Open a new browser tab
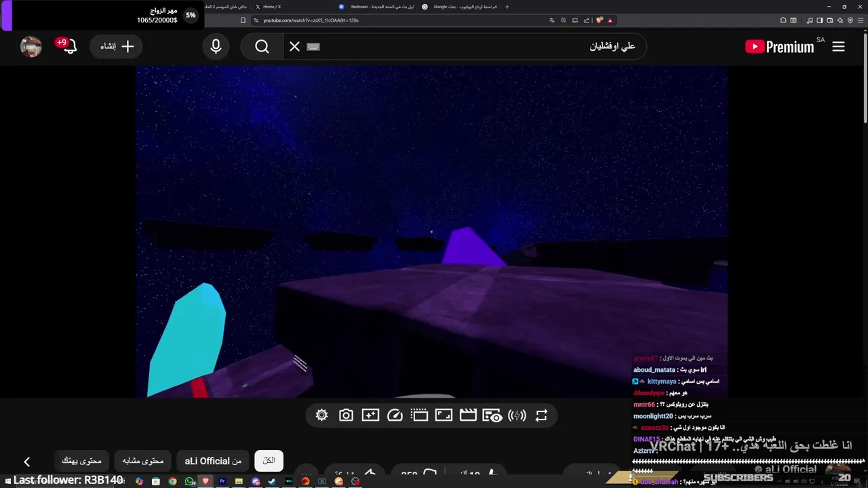The height and width of the screenshot is (488, 868). click(507, 7)
